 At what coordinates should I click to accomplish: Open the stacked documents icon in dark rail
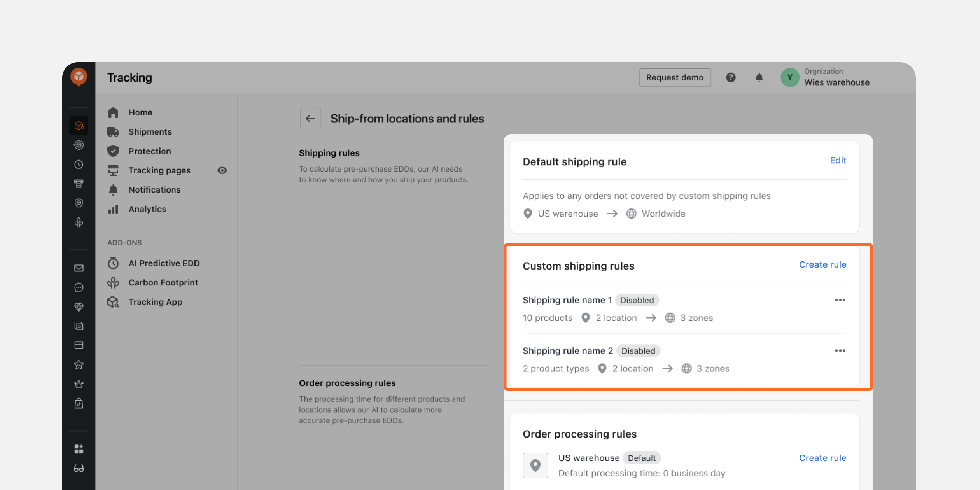point(79,326)
